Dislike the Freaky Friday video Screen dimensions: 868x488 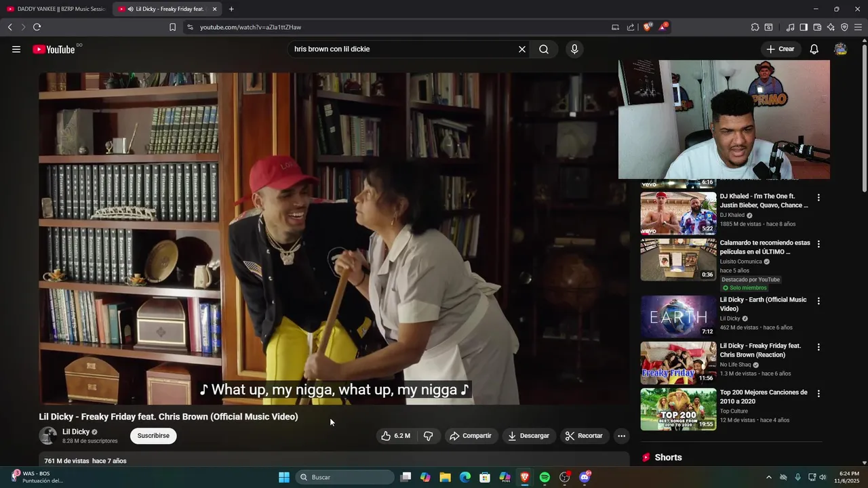pyautogui.click(x=428, y=436)
